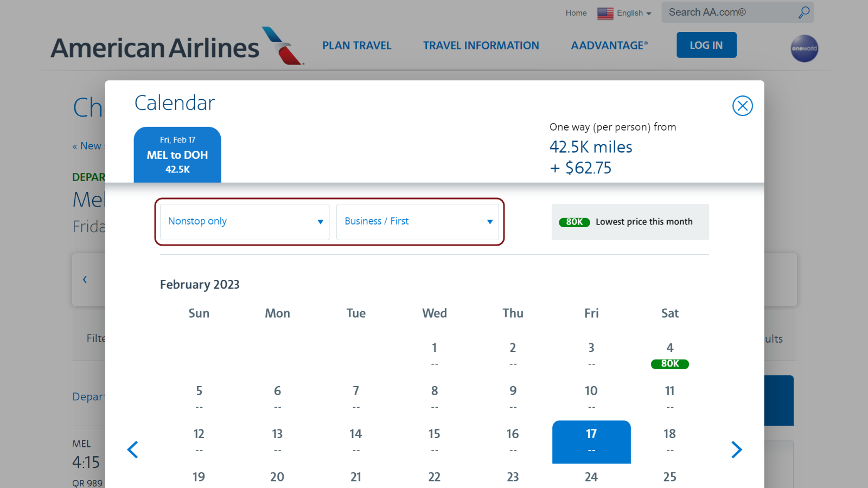Click the search magnifier icon
This screenshot has width=868, height=488.
[x=803, y=12]
